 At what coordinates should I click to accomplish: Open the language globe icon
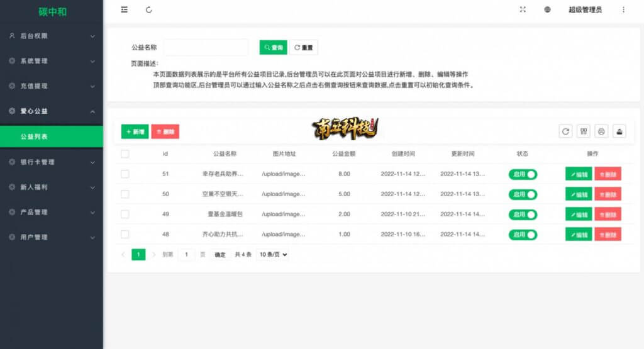click(547, 9)
